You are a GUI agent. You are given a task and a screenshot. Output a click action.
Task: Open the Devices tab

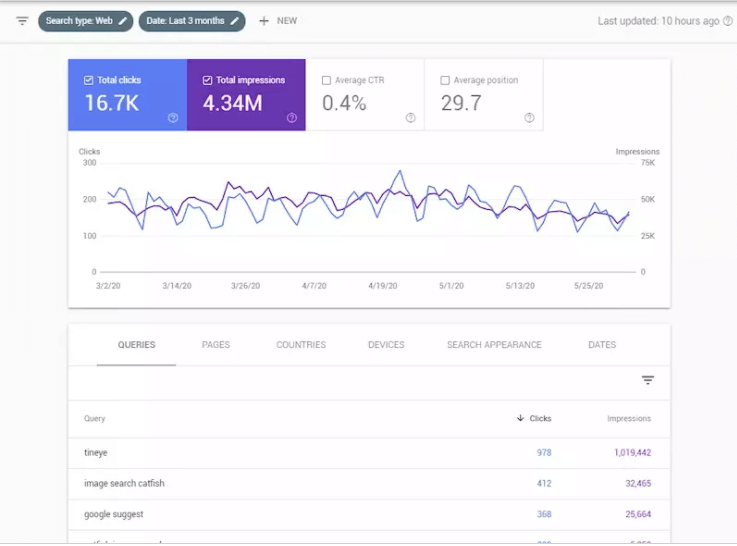pyautogui.click(x=386, y=345)
